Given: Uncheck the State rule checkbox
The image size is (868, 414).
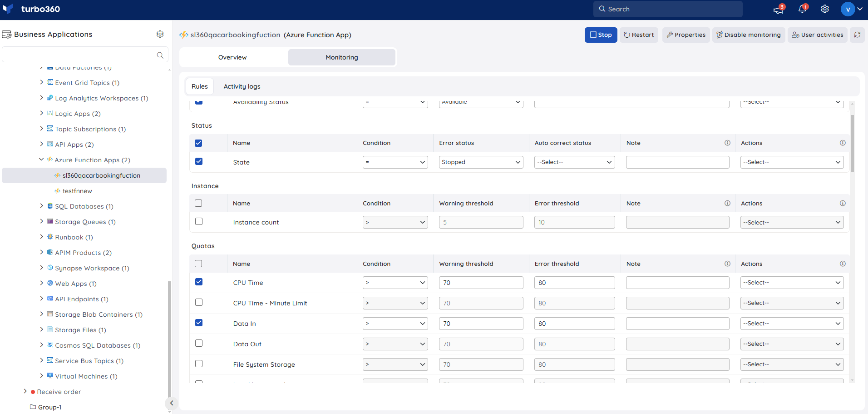Looking at the screenshot, I should [x=199, y=161].
